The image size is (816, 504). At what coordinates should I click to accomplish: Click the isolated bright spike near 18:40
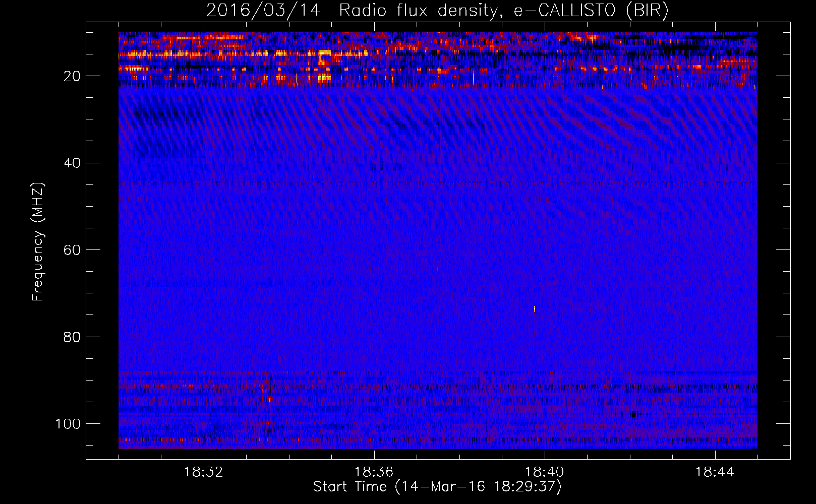[535, 309]
